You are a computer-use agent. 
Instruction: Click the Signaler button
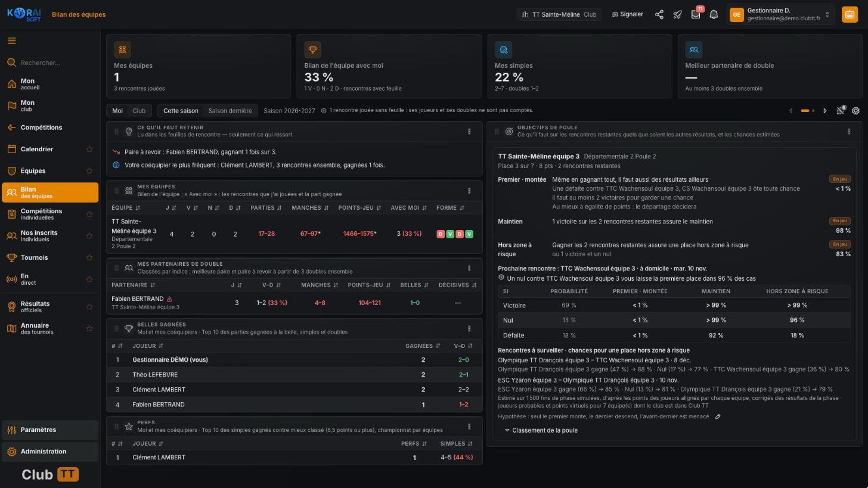(628, 14)
